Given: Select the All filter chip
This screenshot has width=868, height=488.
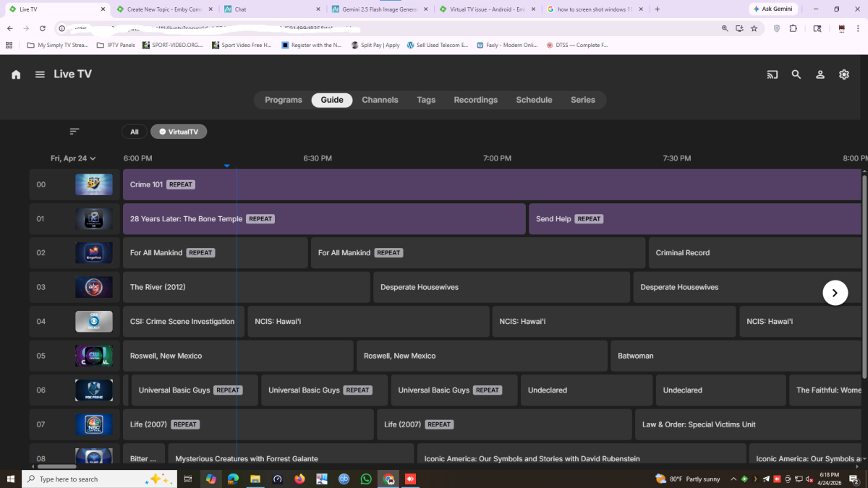Looking at the screenshot, I should coord(135,132).
